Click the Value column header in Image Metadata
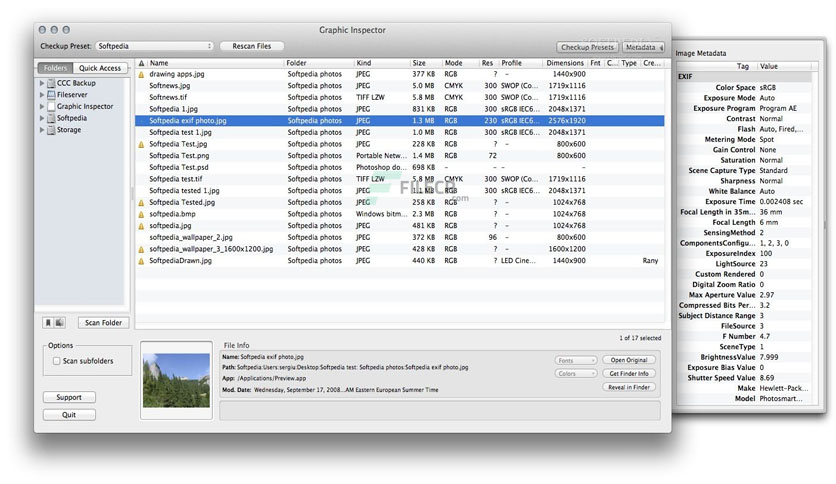 [x=784, y=66]
